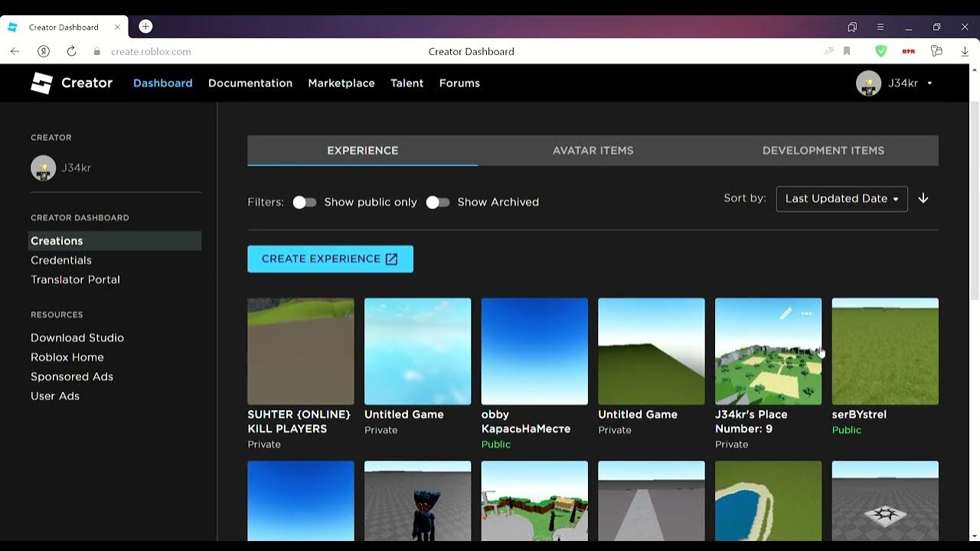Switch to the Development Items tab
Image resolution: width=980 pixels, height=551 pixels.
point(823,151)
